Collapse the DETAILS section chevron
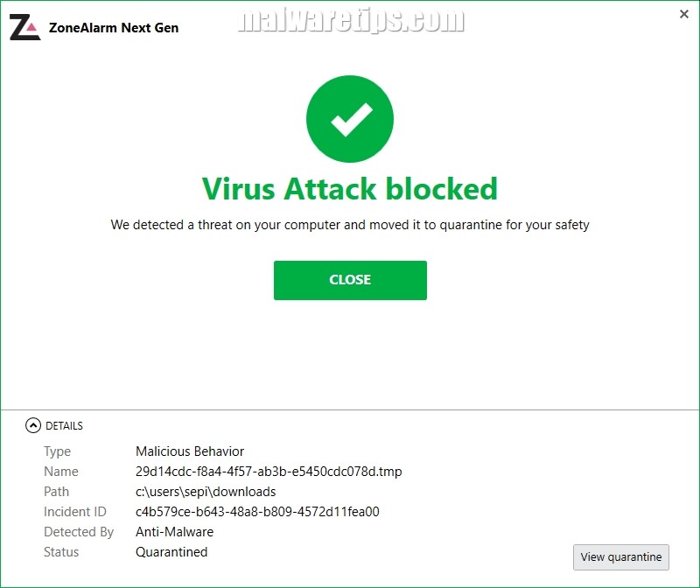Image resolution: width=700 pixels, height=588 pixels. pyautogui.click(x=33, y=425)
